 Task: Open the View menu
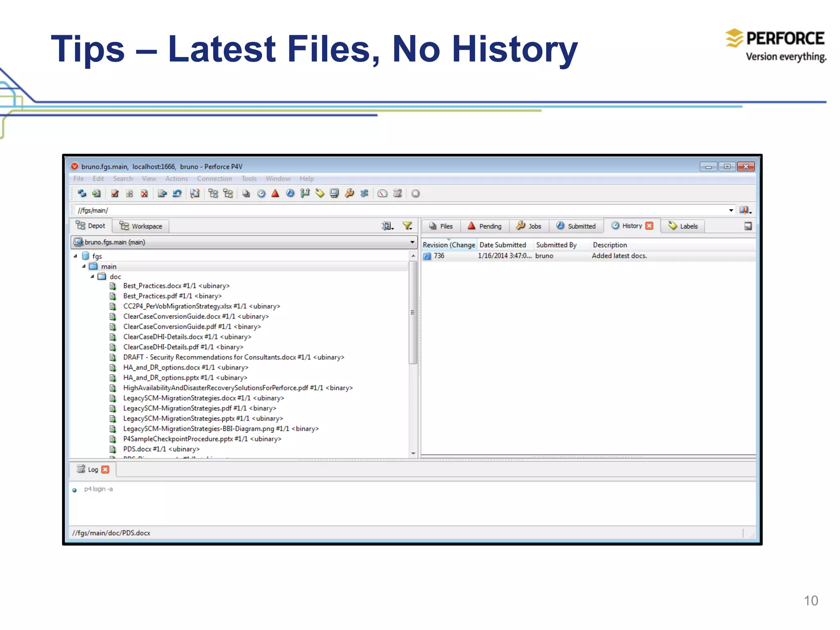click(x=149, y=179)
